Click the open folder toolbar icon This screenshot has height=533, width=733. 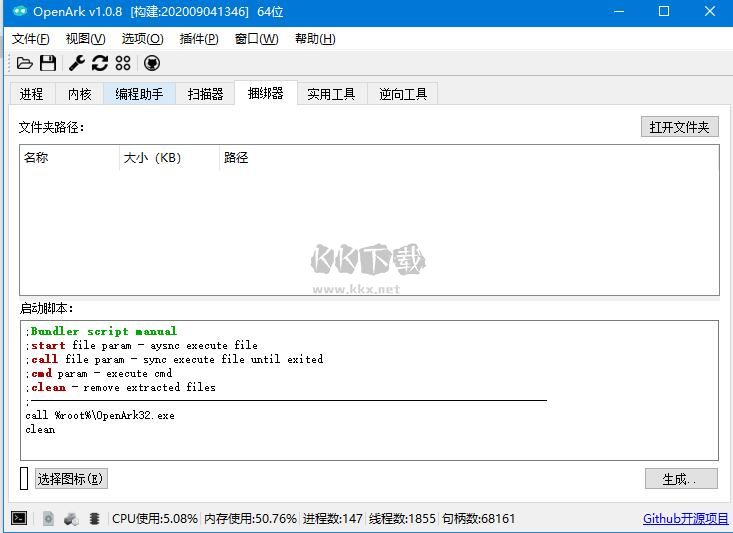click(x=24, y=63)
